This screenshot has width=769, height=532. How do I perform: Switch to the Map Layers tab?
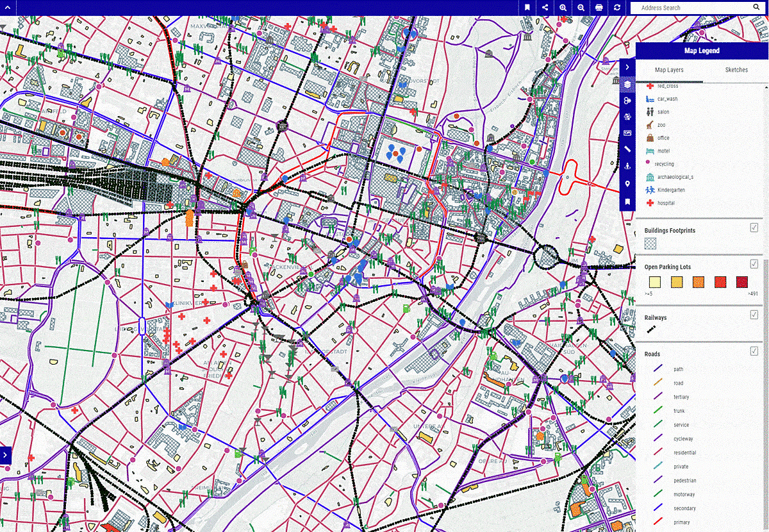tap(669, 70)
